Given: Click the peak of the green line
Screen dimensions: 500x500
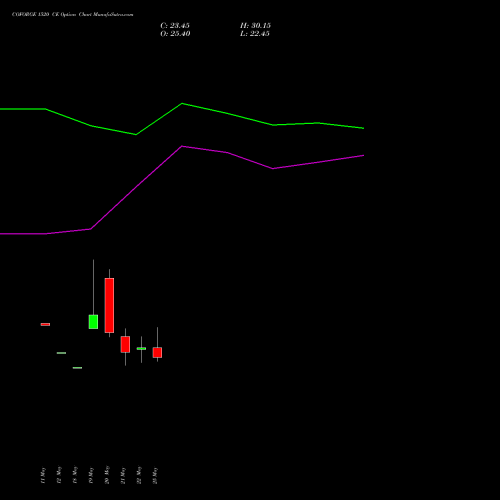Looking at the screenshot, I should click(182, 103).
